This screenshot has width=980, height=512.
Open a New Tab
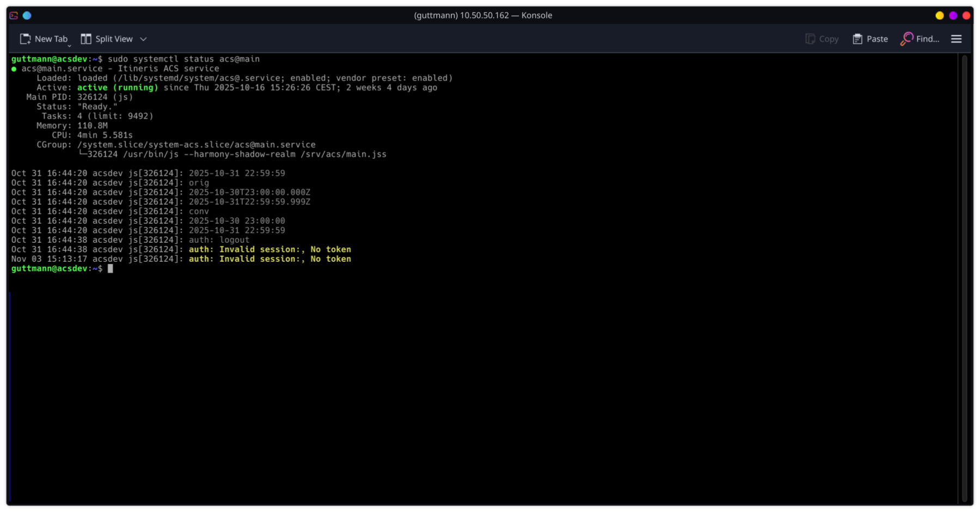tap(44, 39)
